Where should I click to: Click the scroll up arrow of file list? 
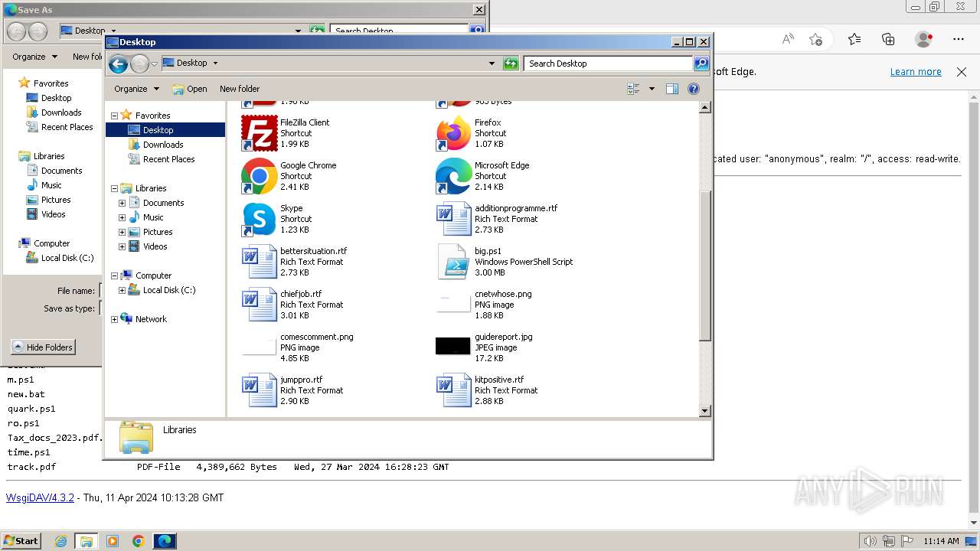coord(705,107)
